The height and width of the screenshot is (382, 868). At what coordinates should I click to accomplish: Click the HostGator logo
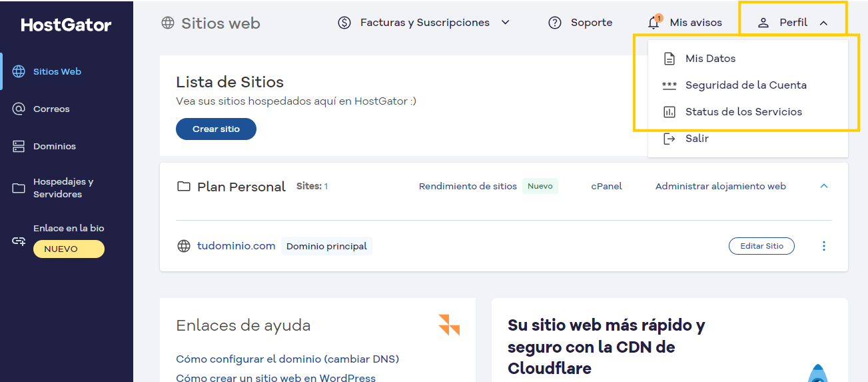point(66,25)
